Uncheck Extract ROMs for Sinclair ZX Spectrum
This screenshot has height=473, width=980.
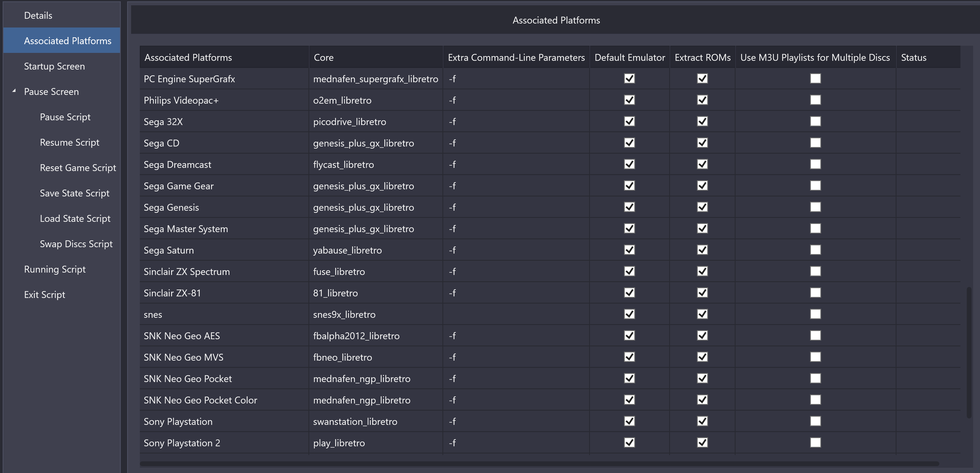(702, 271)
